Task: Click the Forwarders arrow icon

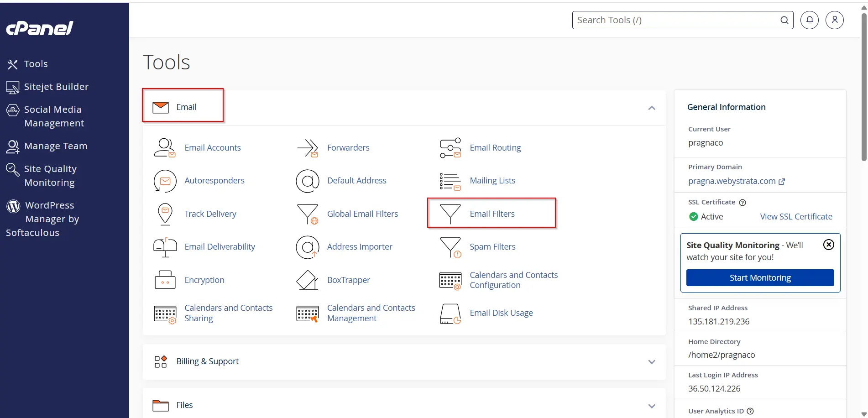Action: pyautogui.click(x=308, y=148)
